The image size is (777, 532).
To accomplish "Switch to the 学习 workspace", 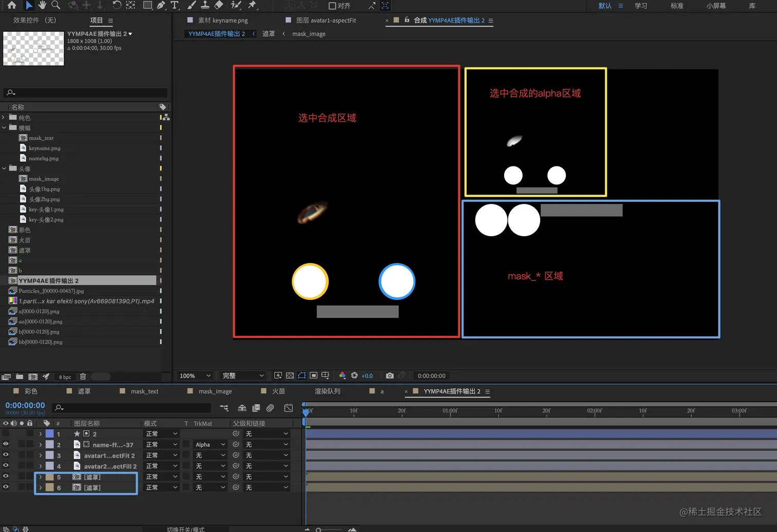I will (x=641, y=6).
